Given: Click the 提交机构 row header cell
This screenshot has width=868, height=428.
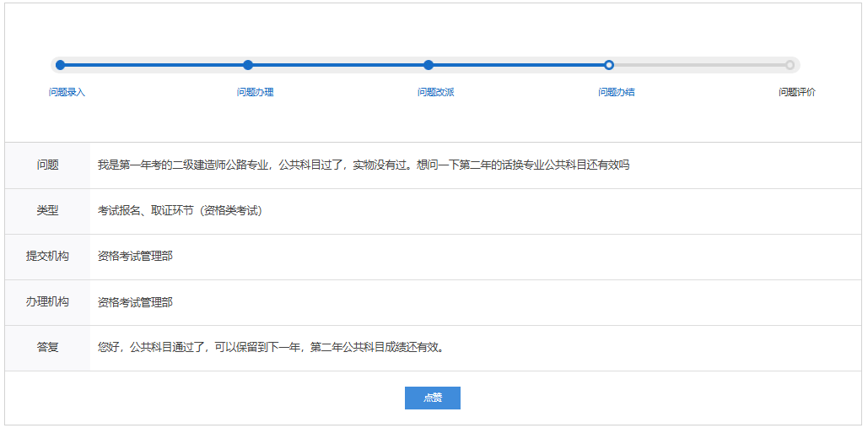Looking at the screenshot, I should tap(47, 257).
